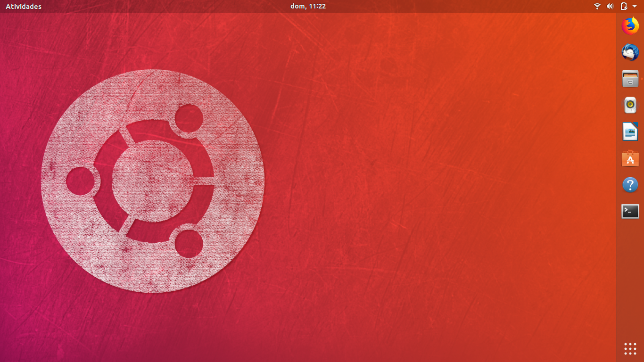Open the Files manager dock icon

tap(630, 79)
